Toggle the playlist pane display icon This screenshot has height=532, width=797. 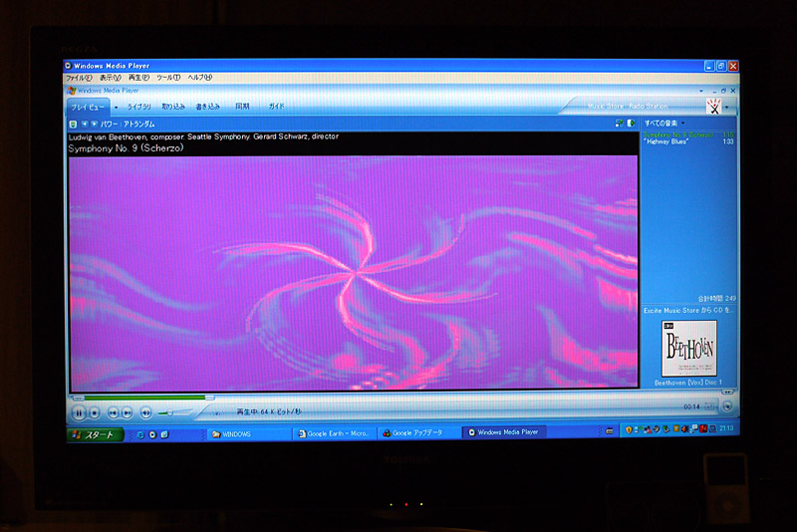[630, 124]
